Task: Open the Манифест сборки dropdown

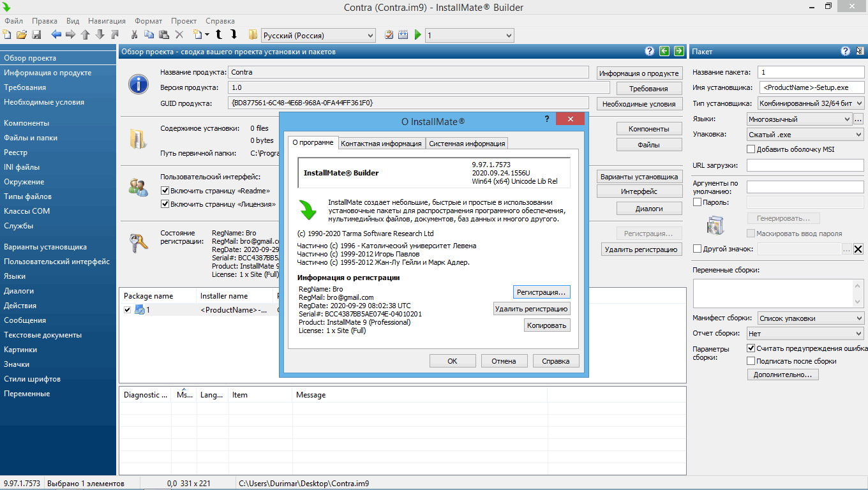Action: click(811, 318)
